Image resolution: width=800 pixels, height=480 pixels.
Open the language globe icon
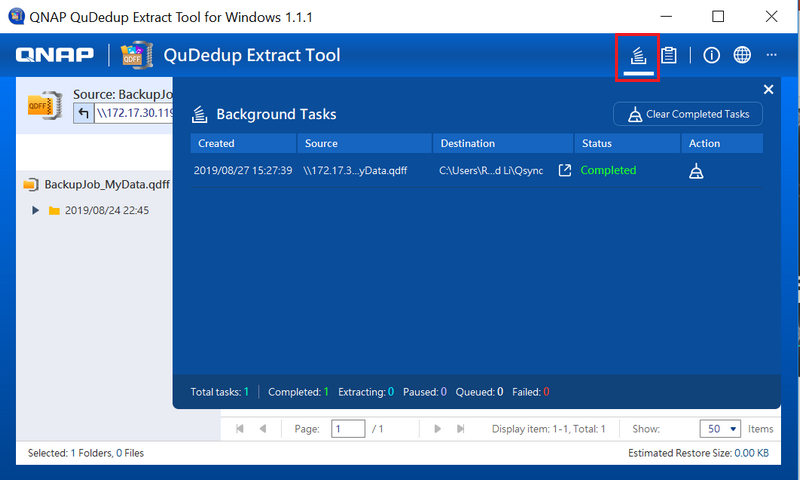coord(742,55)
